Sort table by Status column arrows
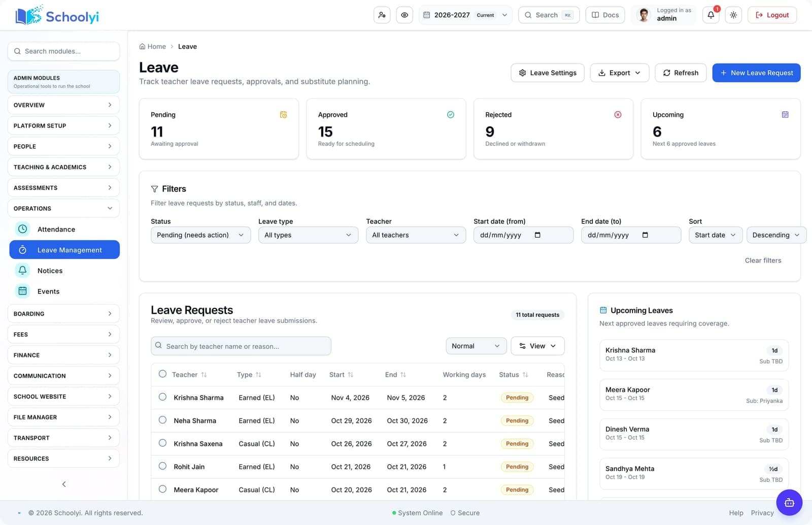 click(x=525, y=375)
